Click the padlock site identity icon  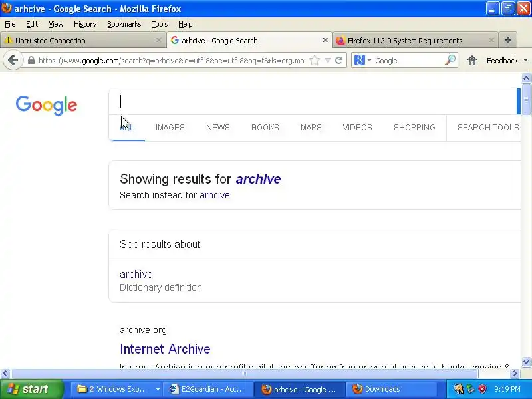[31, 61]
